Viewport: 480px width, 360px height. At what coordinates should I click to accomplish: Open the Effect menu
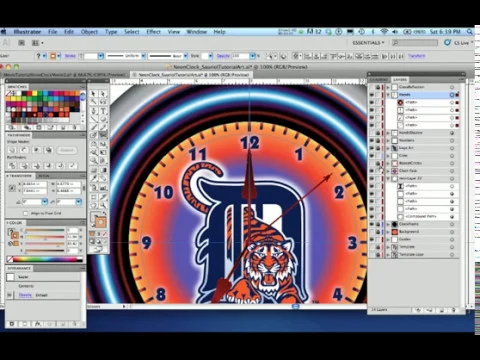pyautogui.click(x=153, y=32)
